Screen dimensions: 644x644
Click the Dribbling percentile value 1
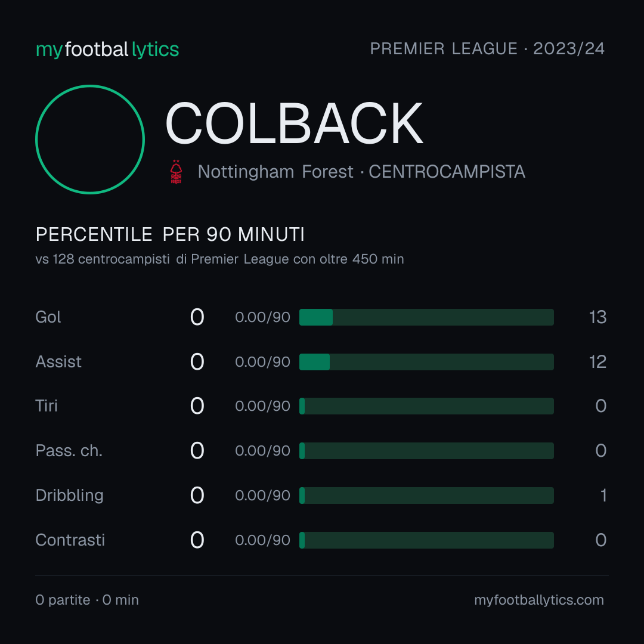(603, 496)
